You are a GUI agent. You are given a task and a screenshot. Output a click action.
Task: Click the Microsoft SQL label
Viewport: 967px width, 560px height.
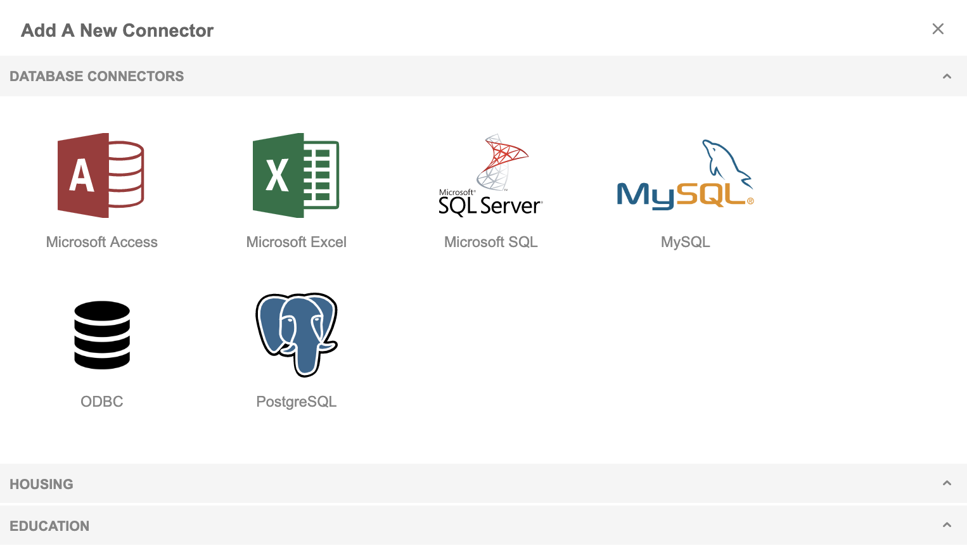pos(491,242)
